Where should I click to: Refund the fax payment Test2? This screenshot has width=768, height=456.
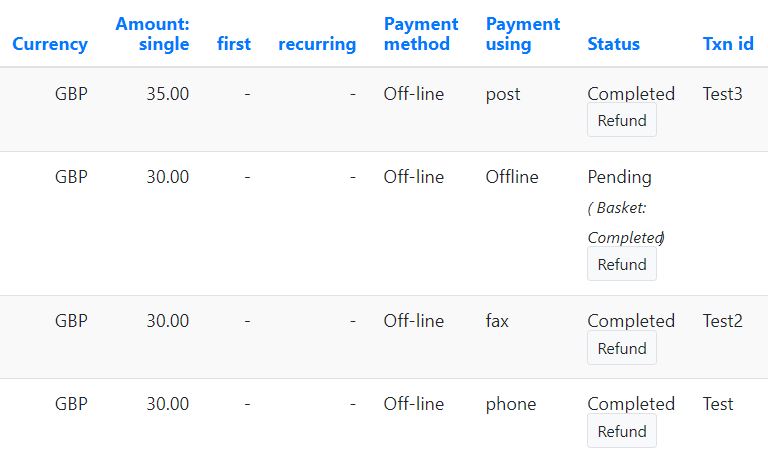tap(622, 348)
